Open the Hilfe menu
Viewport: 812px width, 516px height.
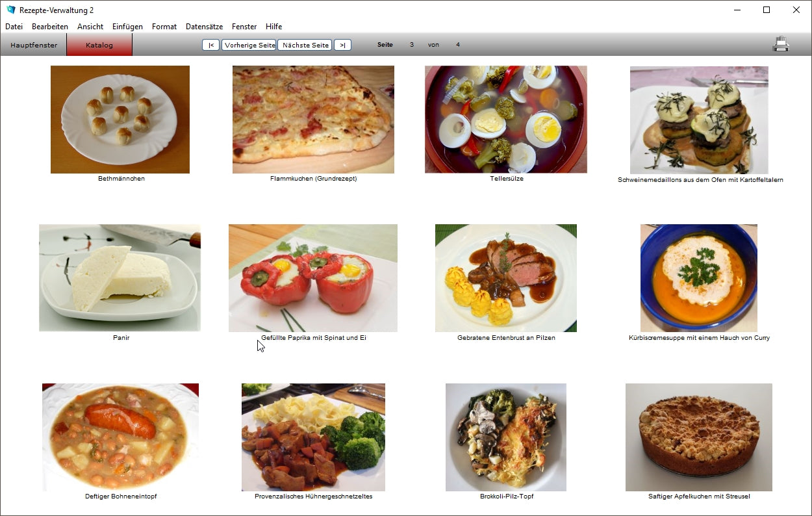pyautogui.click(x=273, y=27)
